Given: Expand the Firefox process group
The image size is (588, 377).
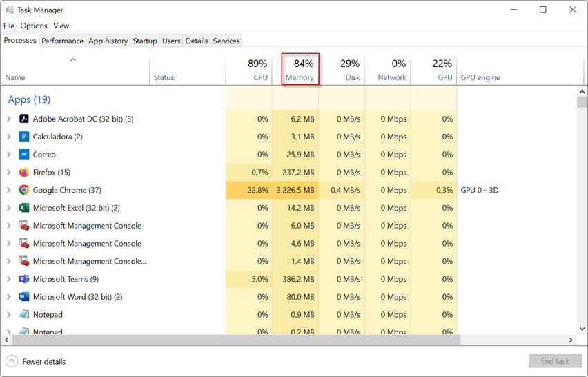Looking at the screenshot, I should [x=9, y=173].
